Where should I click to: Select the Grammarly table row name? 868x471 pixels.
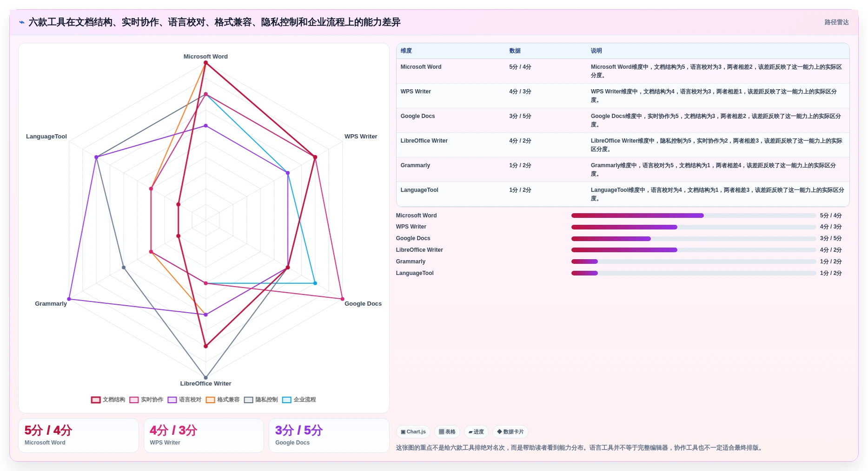point(415,165)
